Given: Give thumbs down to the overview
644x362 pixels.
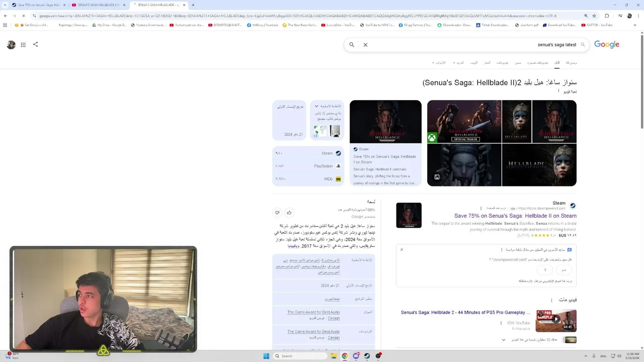Looking at the screenshot, I should 277,213.
